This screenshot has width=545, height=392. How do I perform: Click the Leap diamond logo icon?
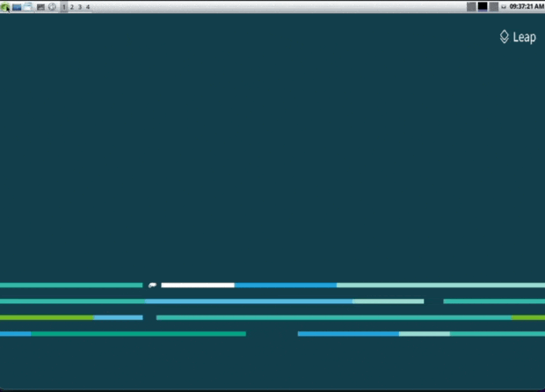pyautogui.click(x=504, y=37)
